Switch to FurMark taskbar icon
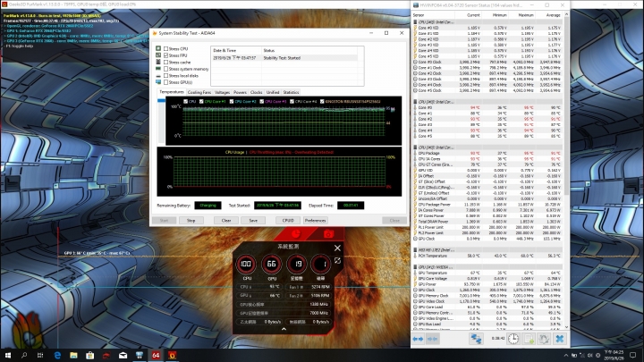Image resolution: width=644 pixels, height=362 pixels. (x=172, y=355)
